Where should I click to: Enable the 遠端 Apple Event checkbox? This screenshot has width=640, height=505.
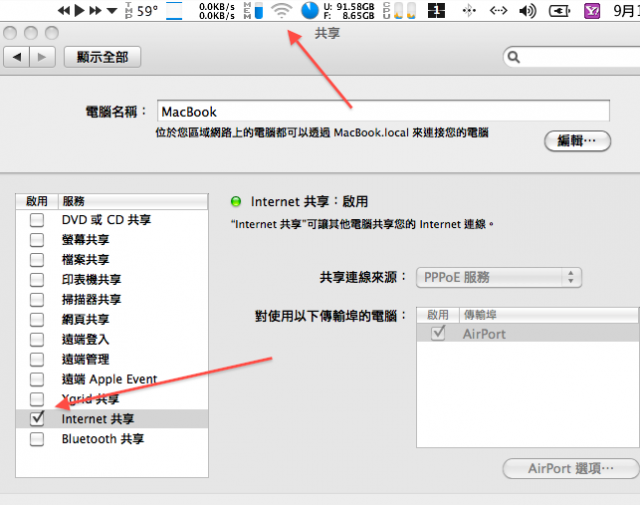pos(37,379)
